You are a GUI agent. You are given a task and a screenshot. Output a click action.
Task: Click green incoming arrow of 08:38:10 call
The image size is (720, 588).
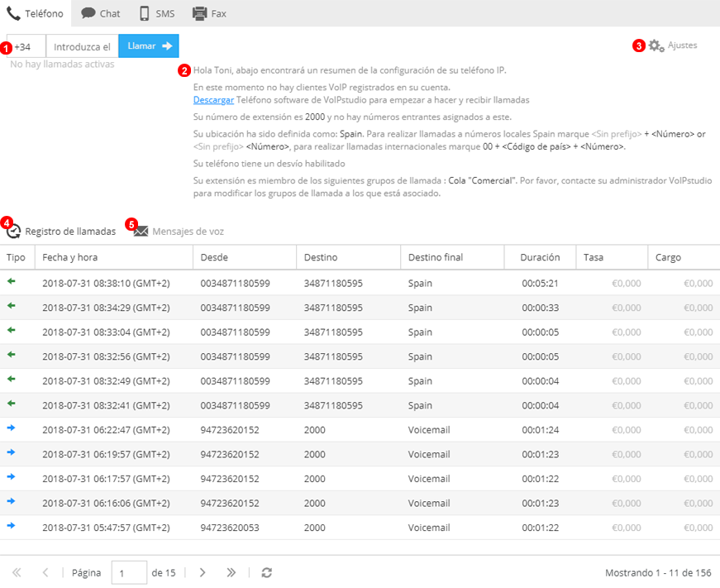[x=12, y=281]
